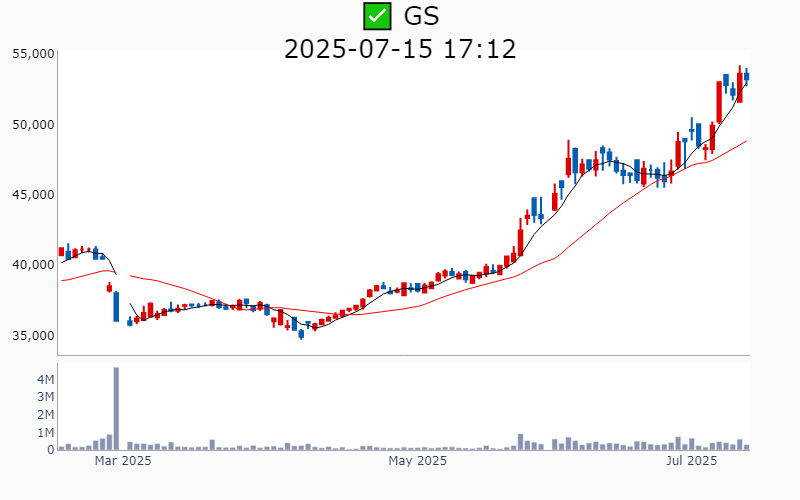Click the 40,000 price axis label
This screenshot has width=800, height=500.
[33, 265]
